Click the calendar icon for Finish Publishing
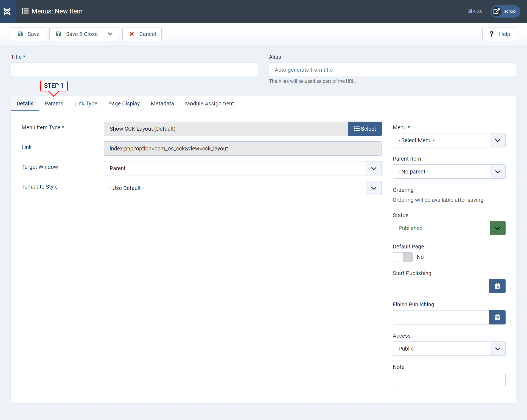This screenshot has height=420, width=527. (497, 317)
